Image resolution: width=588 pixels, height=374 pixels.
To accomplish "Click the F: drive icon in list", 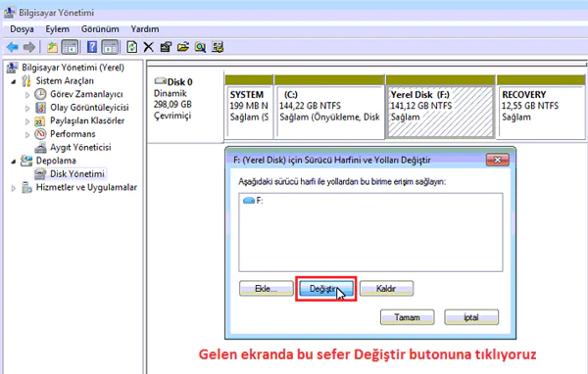I will pyautogui.click(x=249, y=201).
